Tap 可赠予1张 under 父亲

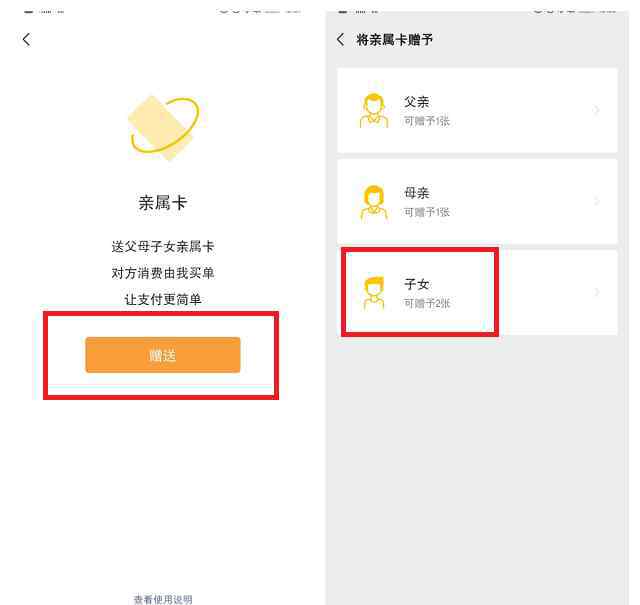click(x=427, y=121)
